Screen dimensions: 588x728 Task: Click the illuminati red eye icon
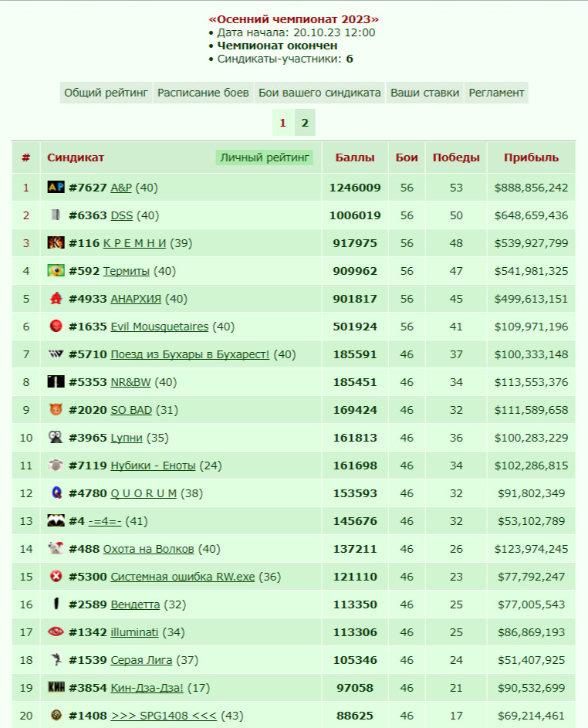pos(56,631)
